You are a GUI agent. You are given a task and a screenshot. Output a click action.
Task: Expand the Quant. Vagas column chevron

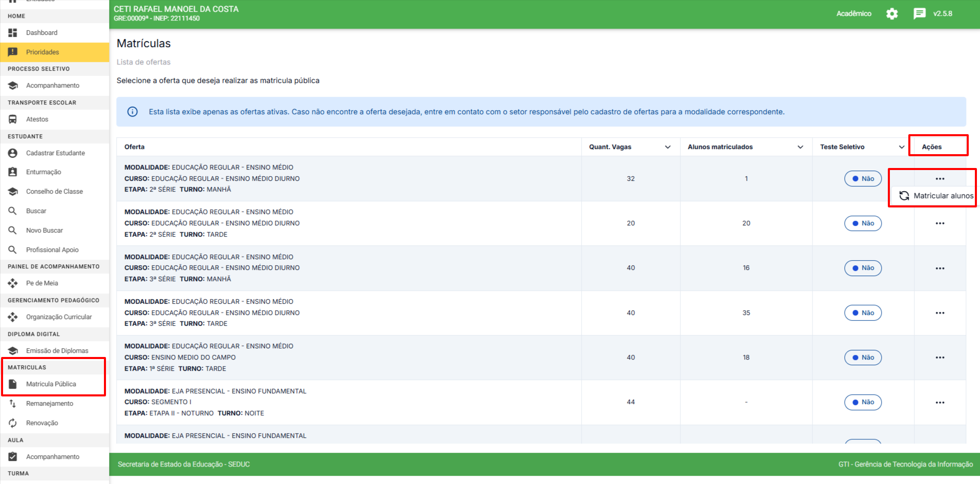[668, 147]
